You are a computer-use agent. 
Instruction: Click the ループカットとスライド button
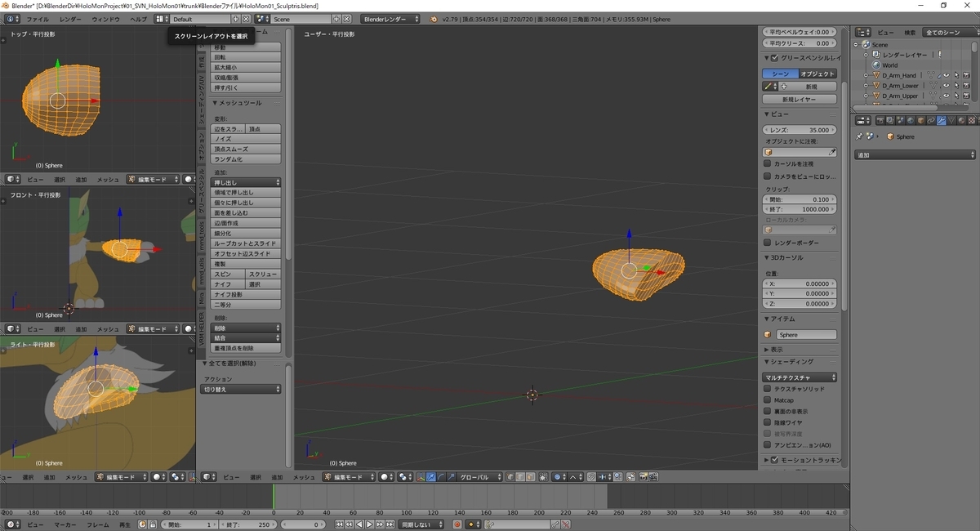point(246,243)
